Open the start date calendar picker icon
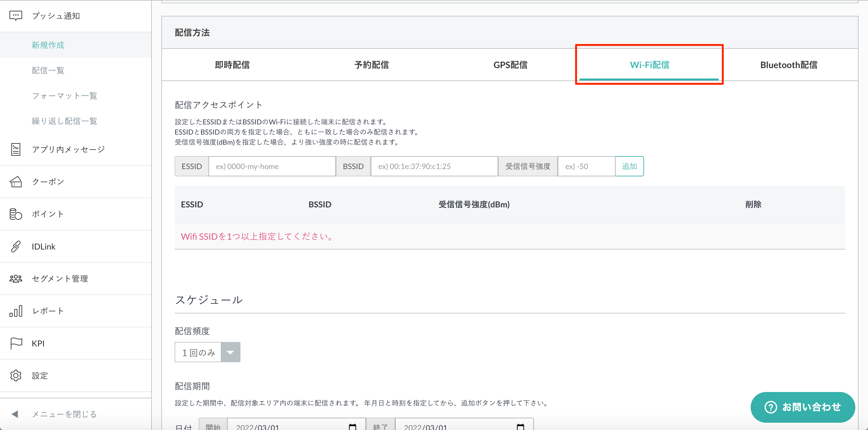Screen dimensions: 868x430 352,426
